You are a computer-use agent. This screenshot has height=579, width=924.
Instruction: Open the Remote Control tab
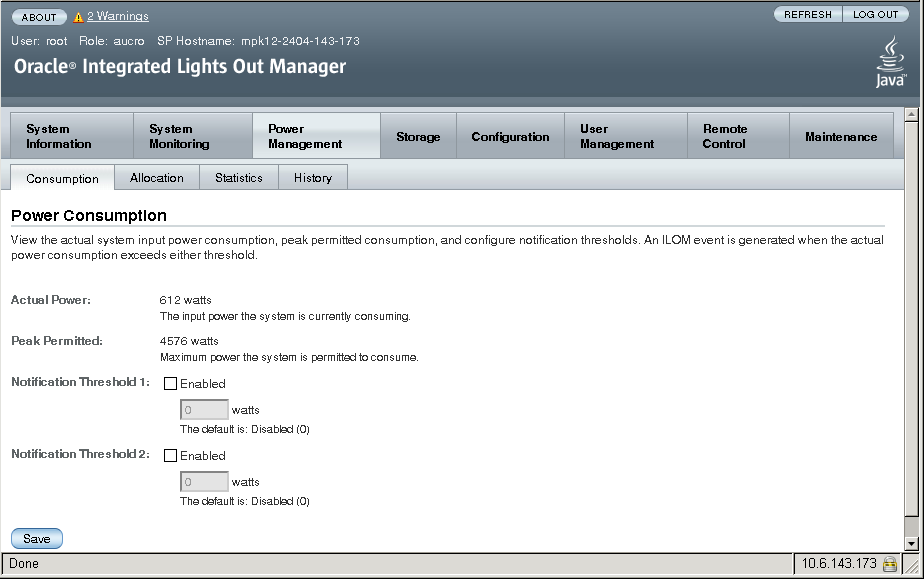pyautogui.click(x=738, y=136)
